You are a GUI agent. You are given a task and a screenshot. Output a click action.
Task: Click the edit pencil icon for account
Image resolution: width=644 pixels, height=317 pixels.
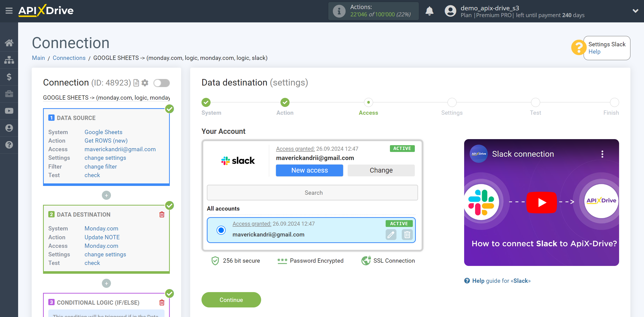coord(391,234)
